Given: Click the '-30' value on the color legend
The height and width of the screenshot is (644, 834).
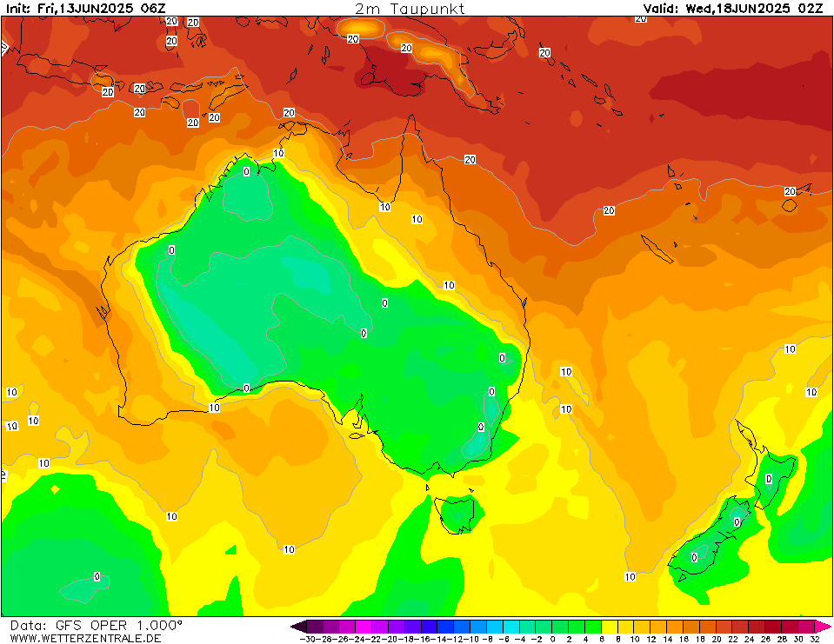Looking at the screenshot, I should point(308,639).
